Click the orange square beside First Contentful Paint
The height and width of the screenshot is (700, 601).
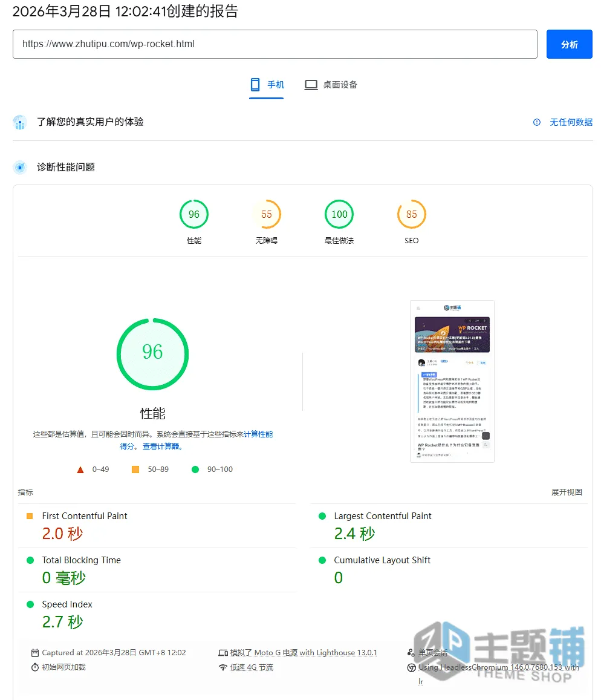point(30,516)
